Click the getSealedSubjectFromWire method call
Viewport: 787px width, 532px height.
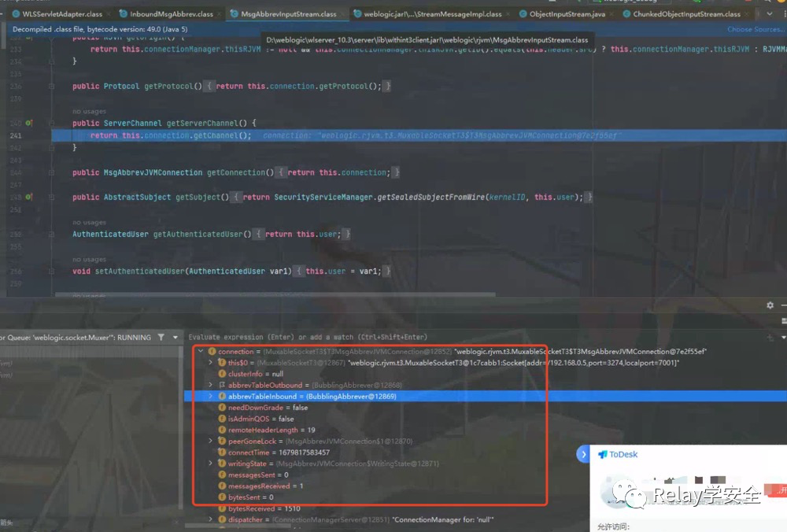(431, 198)
